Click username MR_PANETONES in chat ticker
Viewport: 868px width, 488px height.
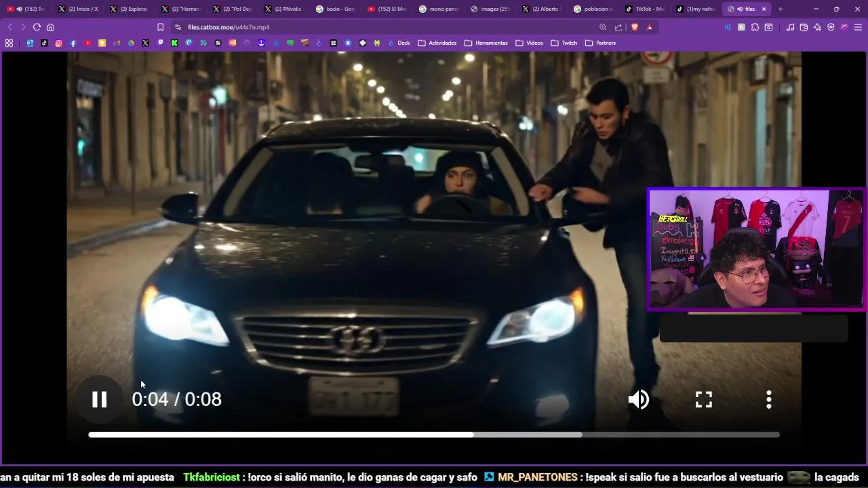click(538, 477)
